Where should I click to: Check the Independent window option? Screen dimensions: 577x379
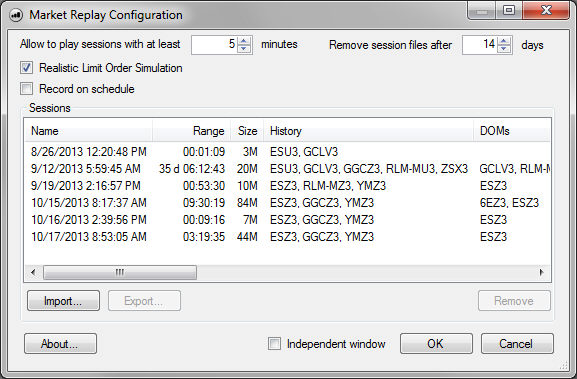[274, 344]
